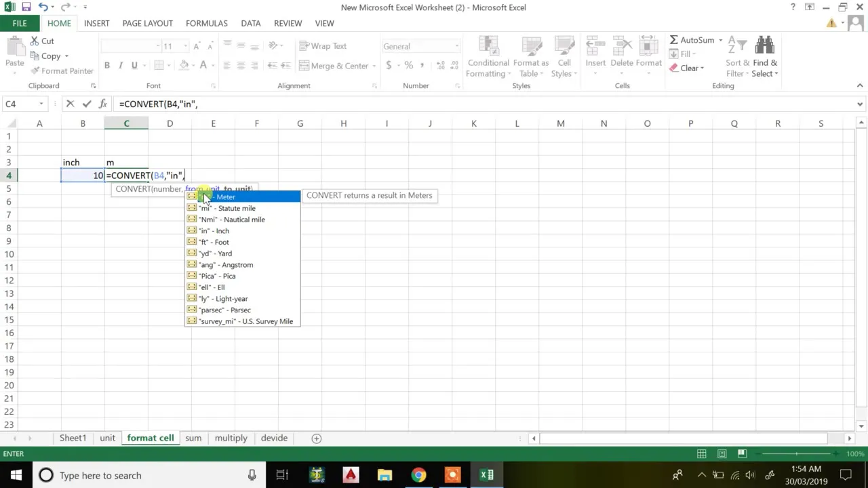868x488 pixels.
Task: Click the Windows Start button
Action: tap(16, 475)
